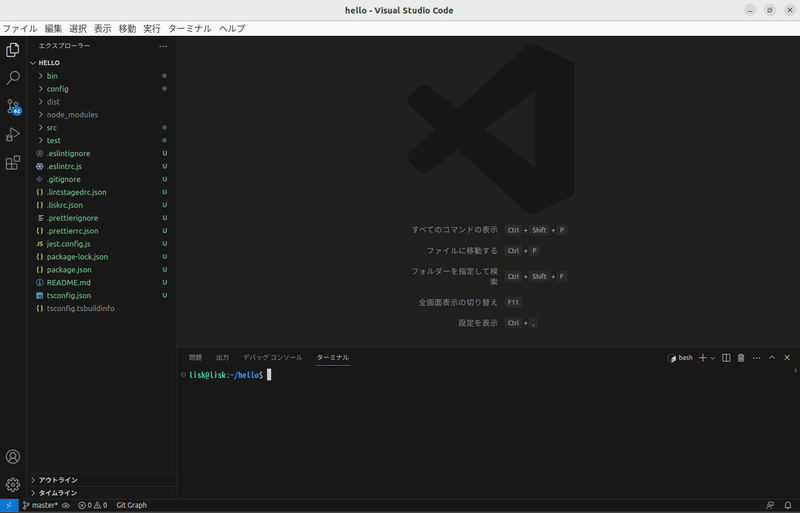
Task: Open the README.md file
Action: [x=102, y=282]
